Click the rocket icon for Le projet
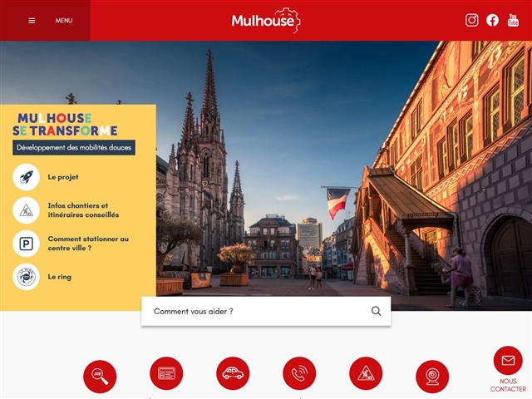This screenshot has height=399, width=532. coord(26,177)
